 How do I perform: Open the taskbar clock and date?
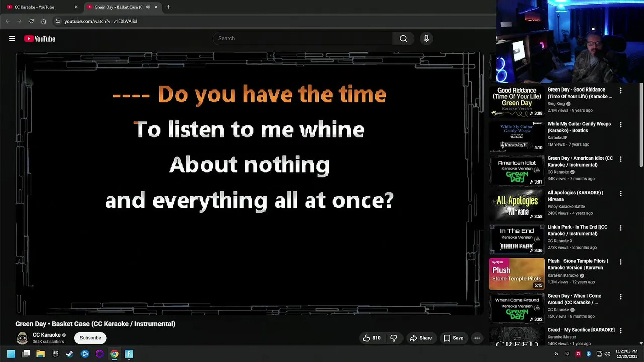click(x=626, y=354)
